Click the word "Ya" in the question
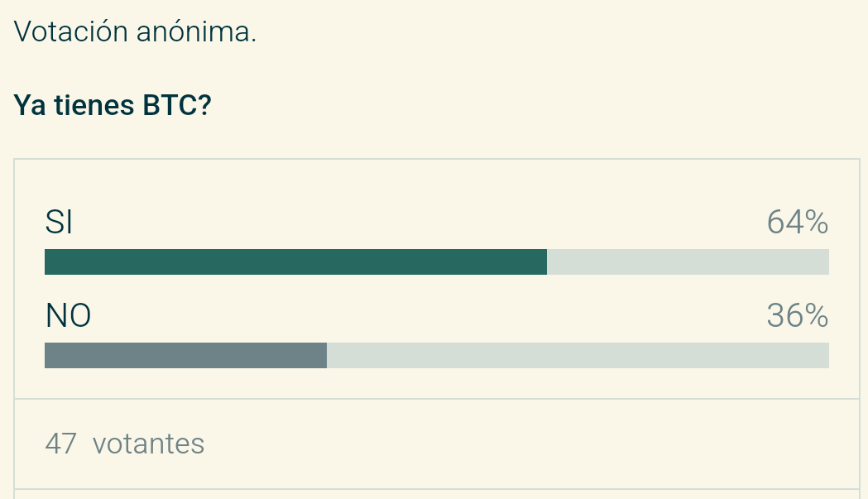868x499 pixels. click(29, 104)
